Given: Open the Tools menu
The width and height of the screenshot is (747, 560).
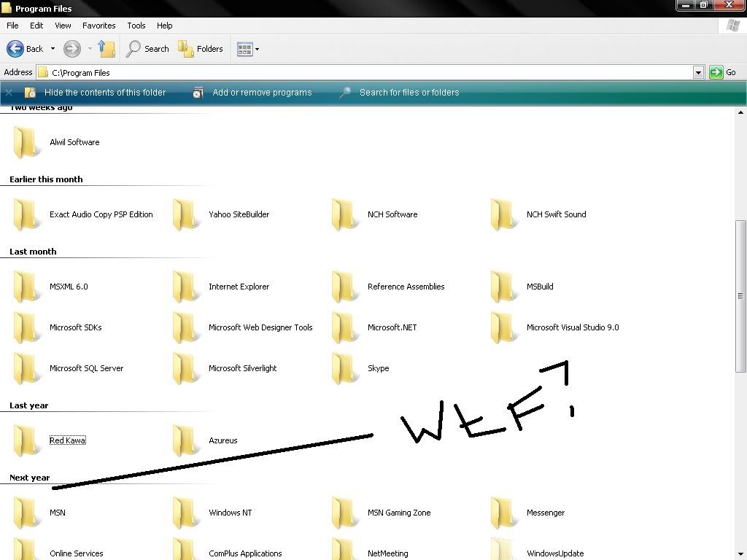Looking at the screenshot, I should click(136, 26).
